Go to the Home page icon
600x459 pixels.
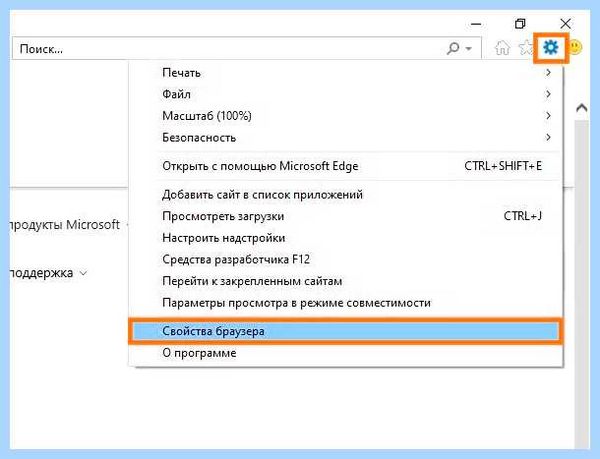point(502,48)
